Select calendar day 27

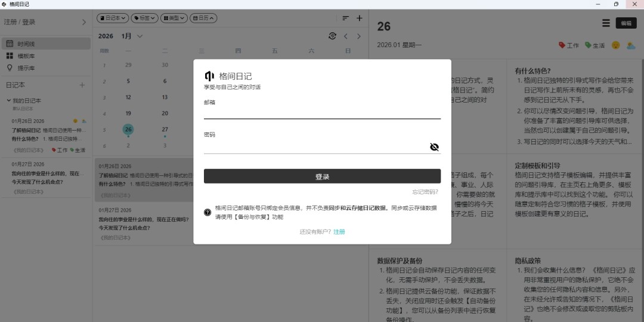(165, 129)
